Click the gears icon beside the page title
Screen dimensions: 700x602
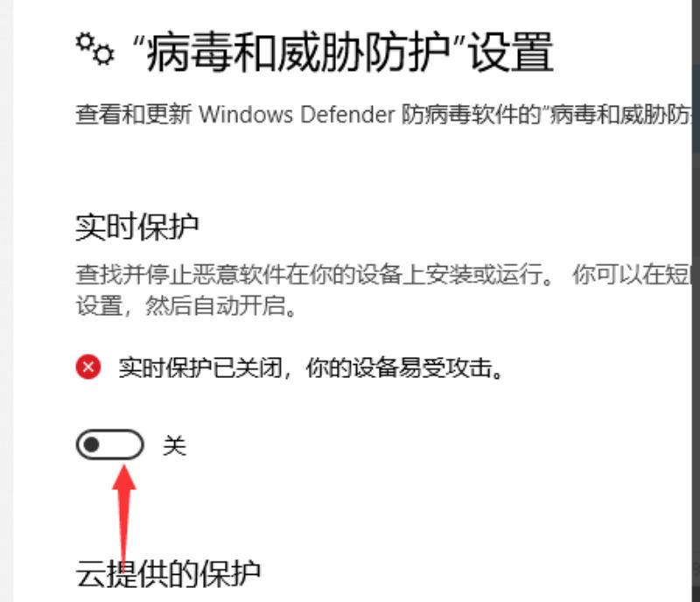(94, 49)
